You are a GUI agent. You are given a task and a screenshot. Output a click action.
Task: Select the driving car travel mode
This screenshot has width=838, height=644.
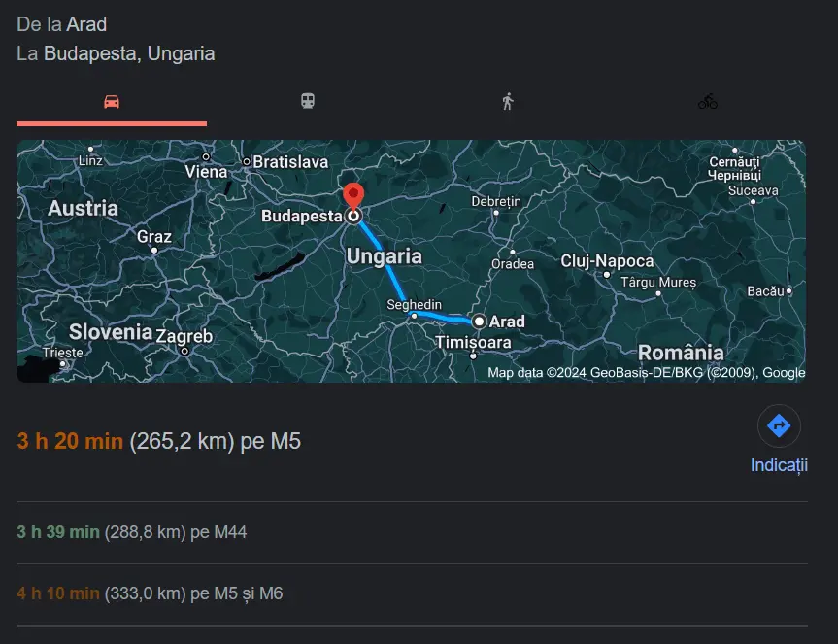111,102
